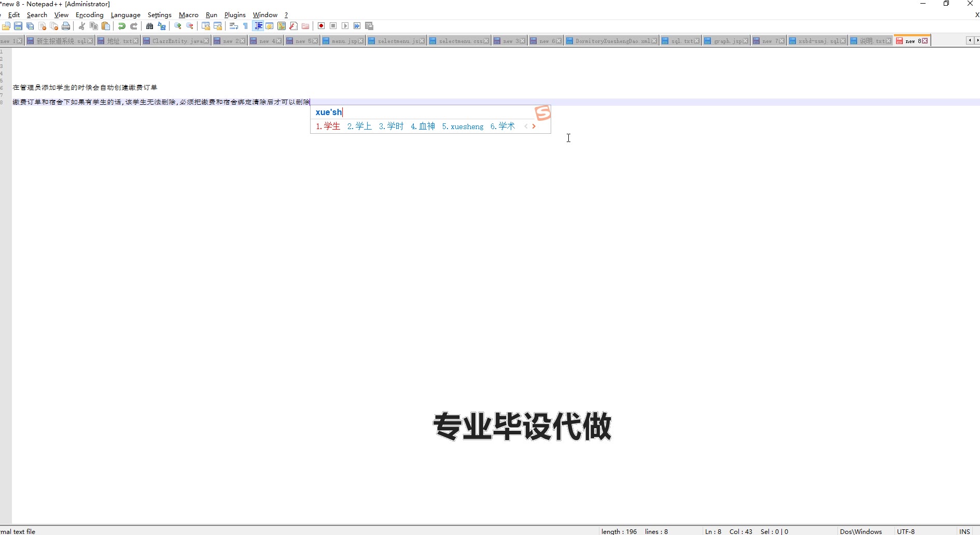Image resolution: width=980 pixels, height=535 pixels.
Task: Toggle synchronized vertical scrolling
Action: point(206,26)
